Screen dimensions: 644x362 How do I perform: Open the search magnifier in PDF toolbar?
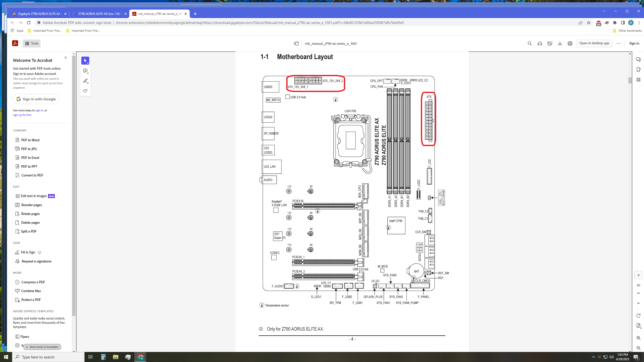(x=530, y=43)
